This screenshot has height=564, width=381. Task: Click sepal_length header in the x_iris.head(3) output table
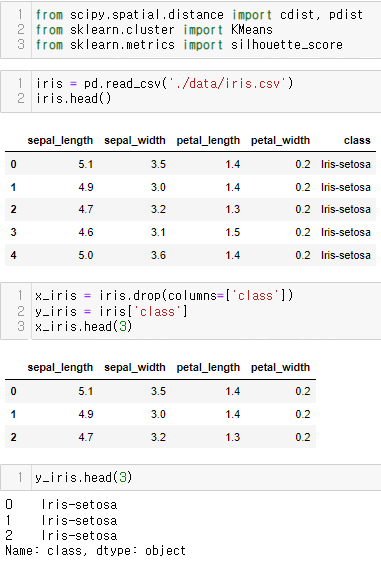pyautogui.click(x=60, y=367)
